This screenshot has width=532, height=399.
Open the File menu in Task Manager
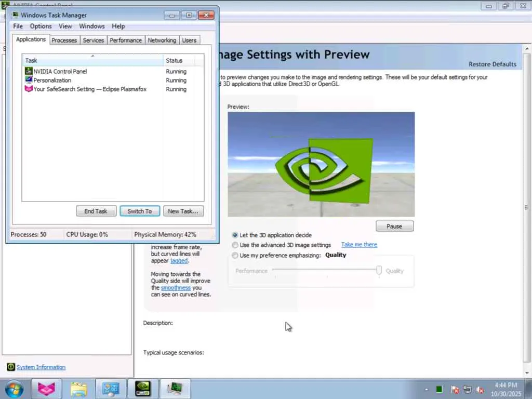click(18, 26)
